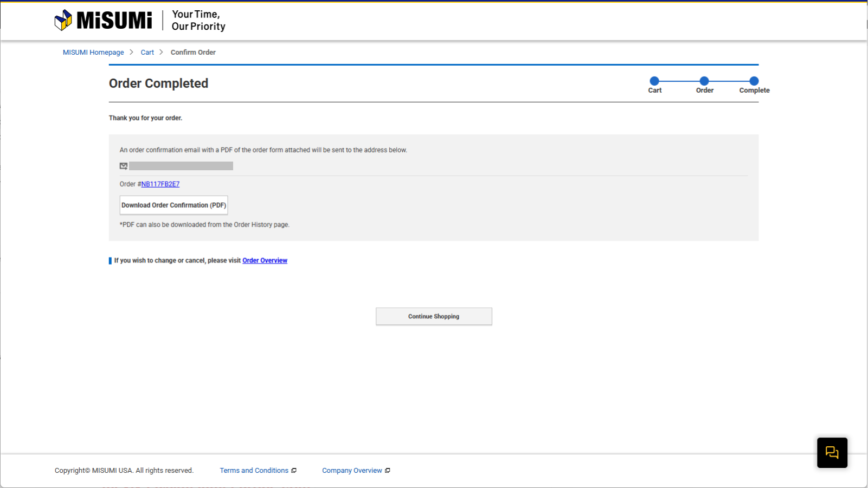Image resolution: width=868 pixels, height=488 pixels.
Task: Click the chevron after MISUMI Homepage breadcrumb
Action: coord(131,52)
